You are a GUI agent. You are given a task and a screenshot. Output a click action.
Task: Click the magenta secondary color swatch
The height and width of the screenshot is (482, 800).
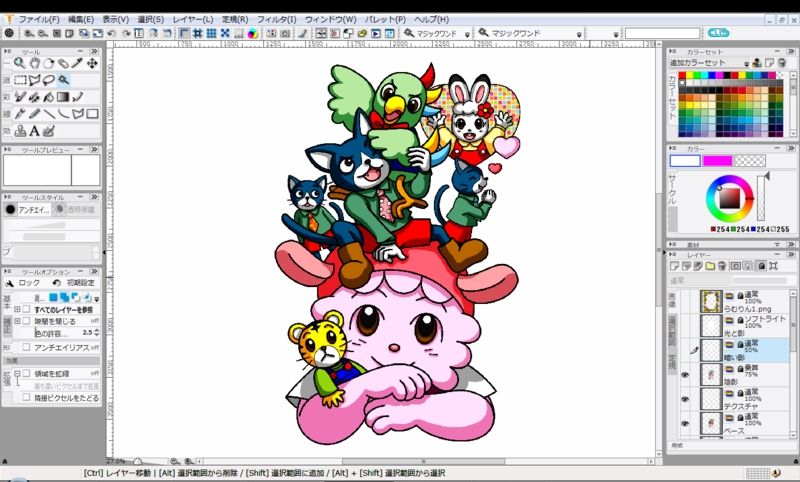(x=717, y=161)
